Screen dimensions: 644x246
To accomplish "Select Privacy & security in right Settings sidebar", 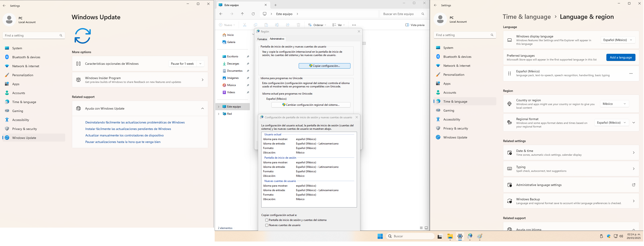I will [x=465, y=129].
